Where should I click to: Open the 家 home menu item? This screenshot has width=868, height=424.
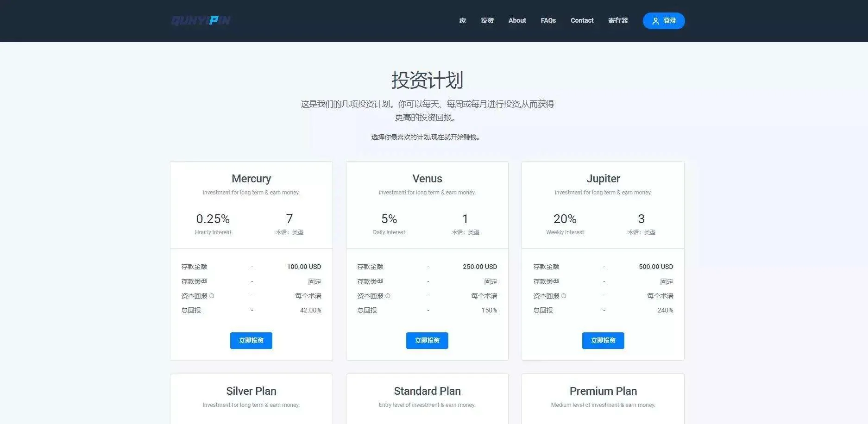pos(462,20)
